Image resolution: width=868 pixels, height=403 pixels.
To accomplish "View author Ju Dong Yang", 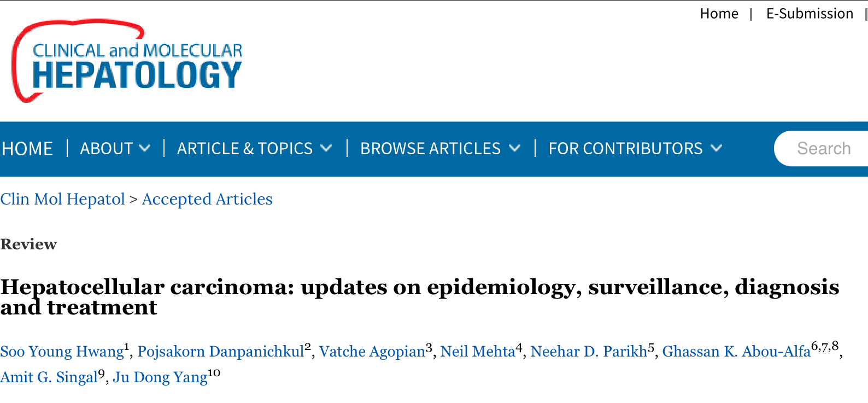I will 160,377.
